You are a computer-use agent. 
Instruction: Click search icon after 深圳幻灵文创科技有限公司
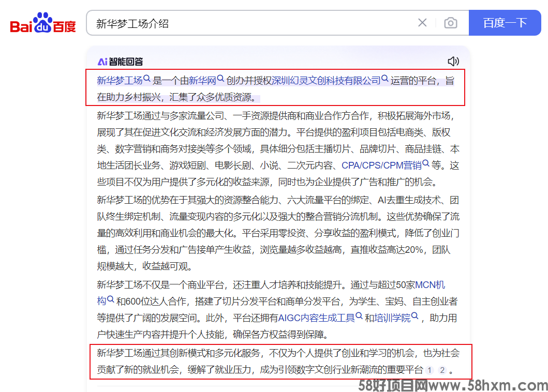click(x=385, y=79)
